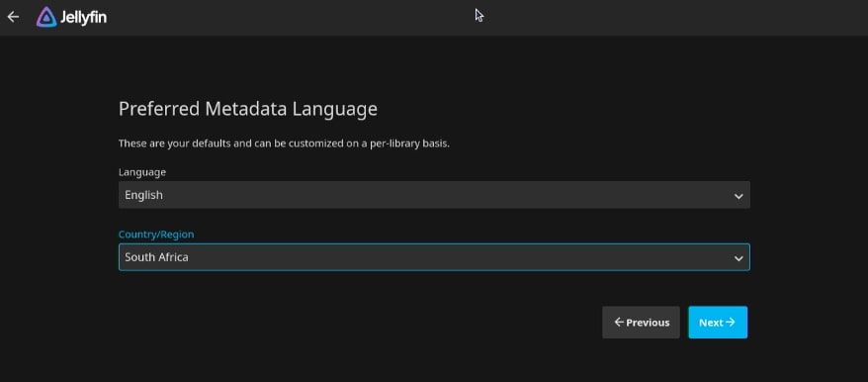Click the 'Preferred Metadata Language' heading
This screenshot has width=868, height=382.
coord(248,109)
